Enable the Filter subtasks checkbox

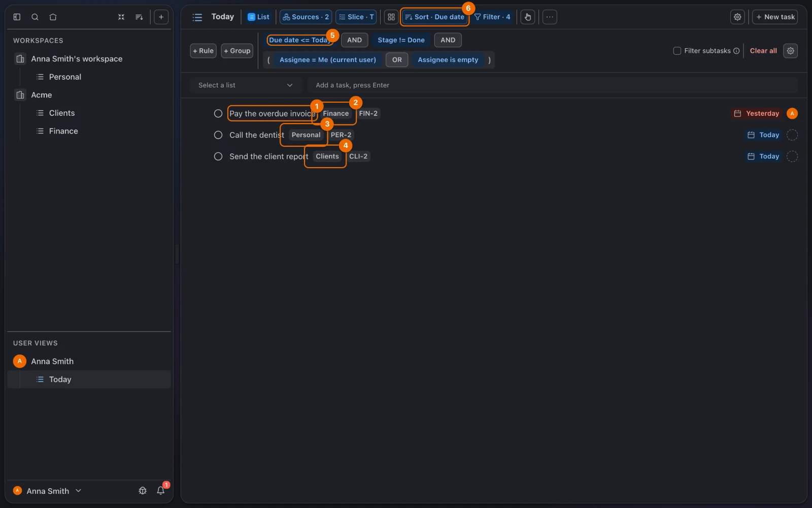click(x=677, y=51)
